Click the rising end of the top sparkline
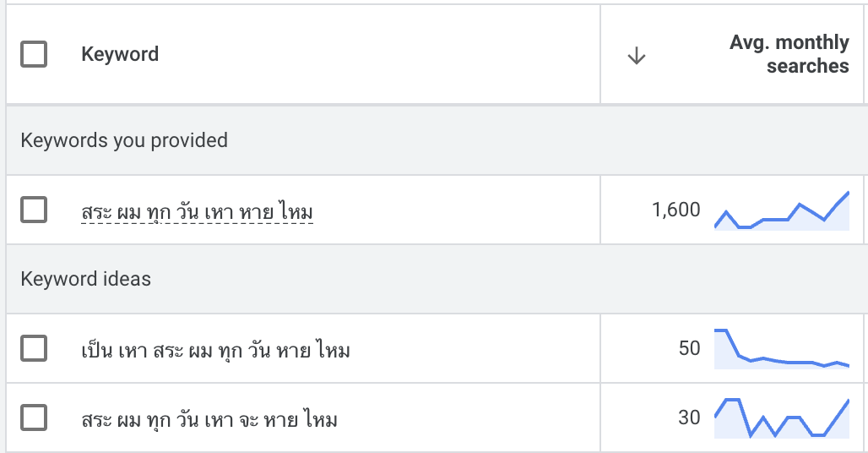 click(x=845, y=195)
